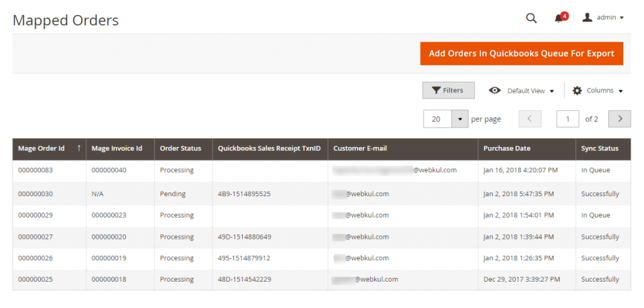This screenshot has height=308, width=644.
Task: Click the per page value field showing 20
Action: point(438,119)
